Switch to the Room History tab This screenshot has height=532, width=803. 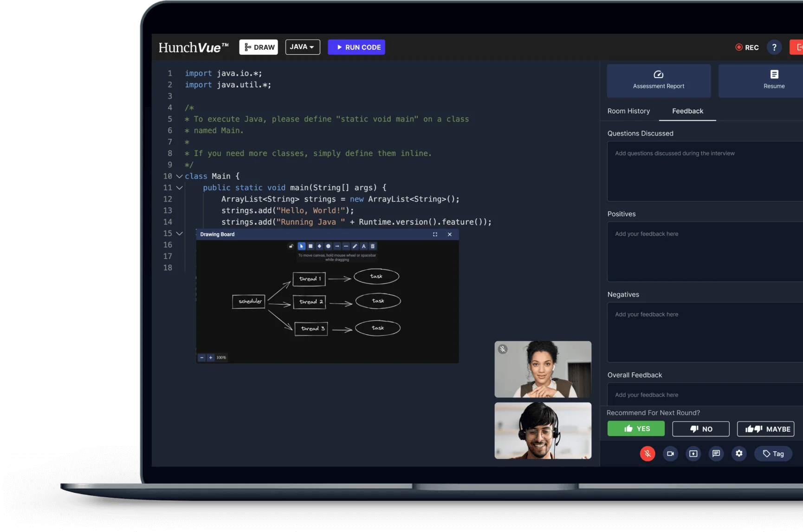point(628,111)
